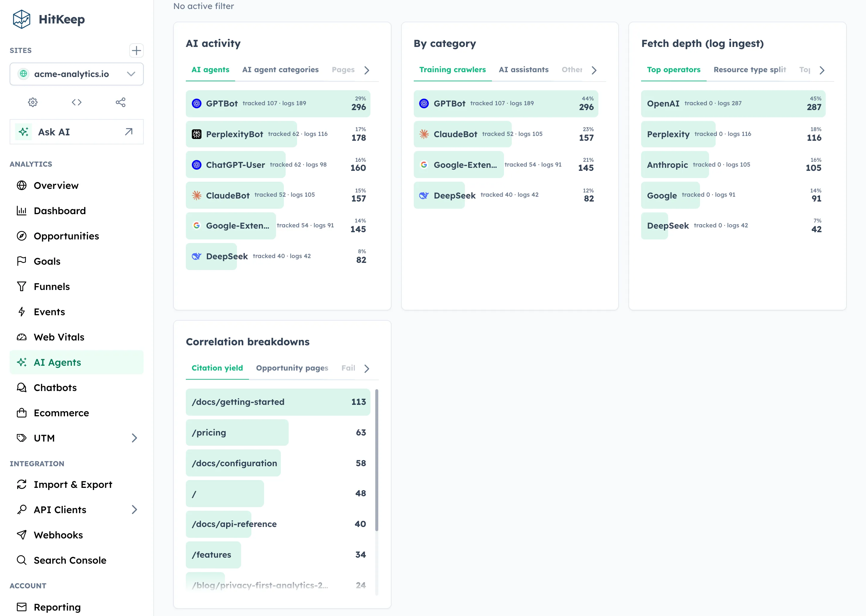Screen dimensions: 866x616
Task: Click the Goals flag icon
Action: (22, 261)
